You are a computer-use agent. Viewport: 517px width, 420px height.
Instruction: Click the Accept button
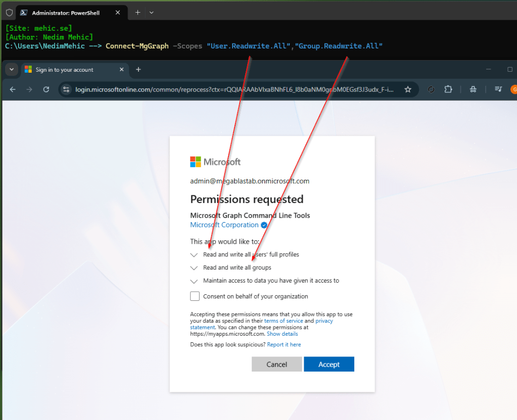pyautogui.click(x=328, y=364)
